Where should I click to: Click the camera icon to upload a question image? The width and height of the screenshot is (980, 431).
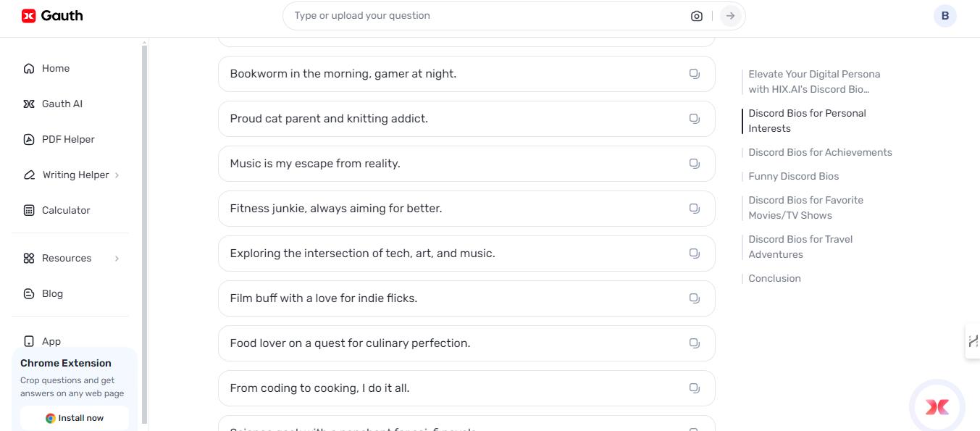[696, 15]
